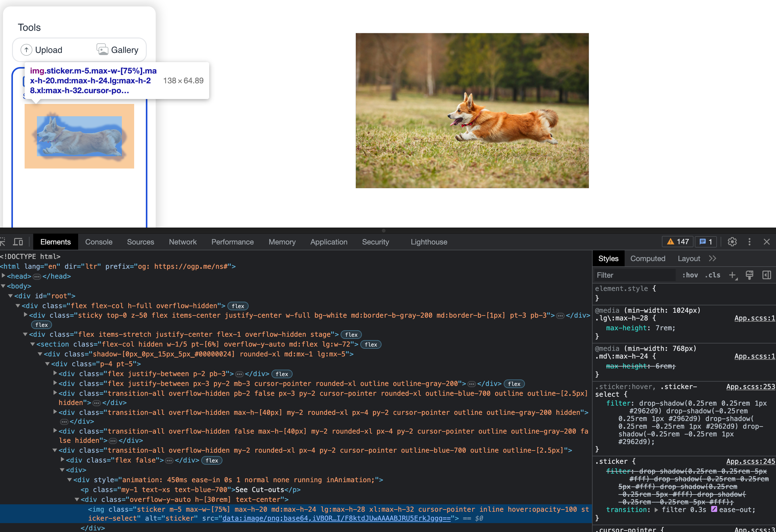776x532 pixels.
Task: Click the inspect element picker icon
Action: point(3,242)
